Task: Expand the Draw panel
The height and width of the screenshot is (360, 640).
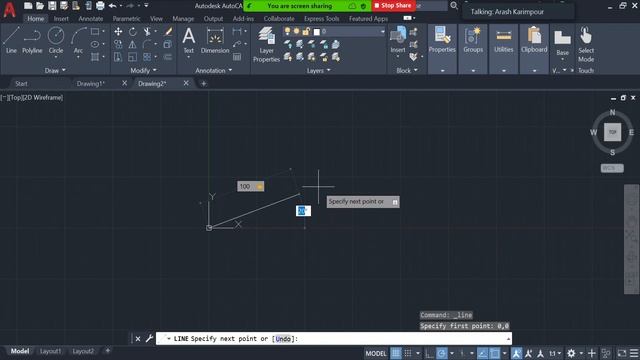Action: point(55,70)
